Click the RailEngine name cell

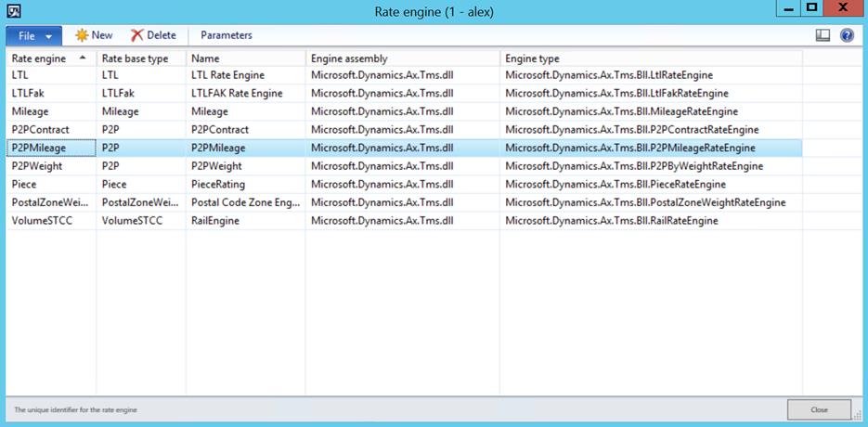pos(246,220)
